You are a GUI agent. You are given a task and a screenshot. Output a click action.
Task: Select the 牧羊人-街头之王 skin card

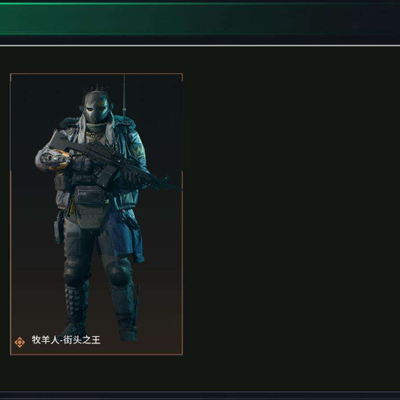[97, 214]
